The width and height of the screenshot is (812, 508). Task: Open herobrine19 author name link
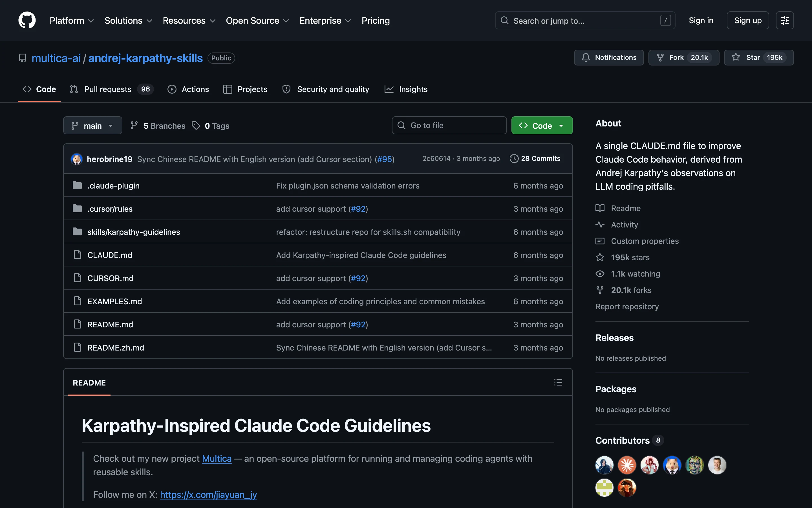(x=109, y=159)
